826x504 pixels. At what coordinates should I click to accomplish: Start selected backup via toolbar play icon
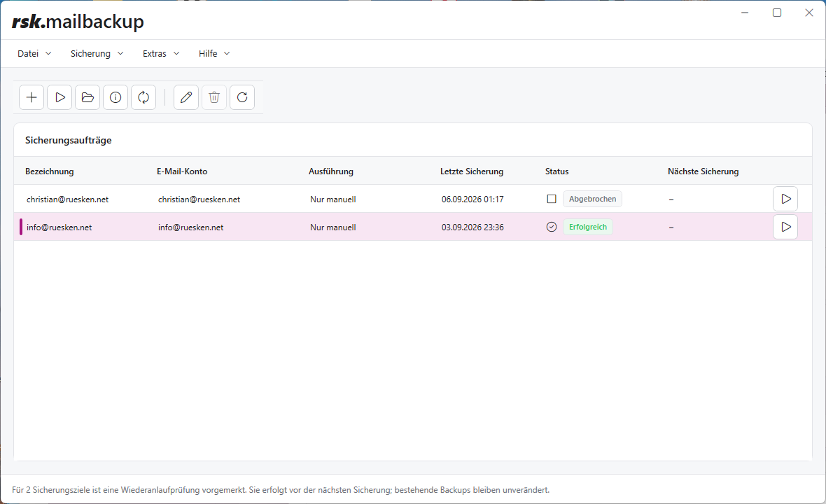(x=59, y=97)
